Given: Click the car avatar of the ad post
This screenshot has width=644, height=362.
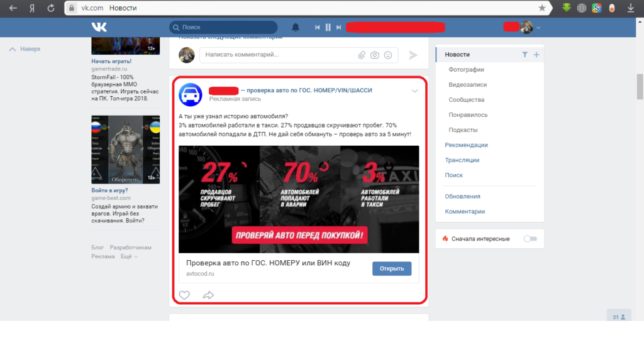Looking at the screenshot, I should tap(190, 94).
